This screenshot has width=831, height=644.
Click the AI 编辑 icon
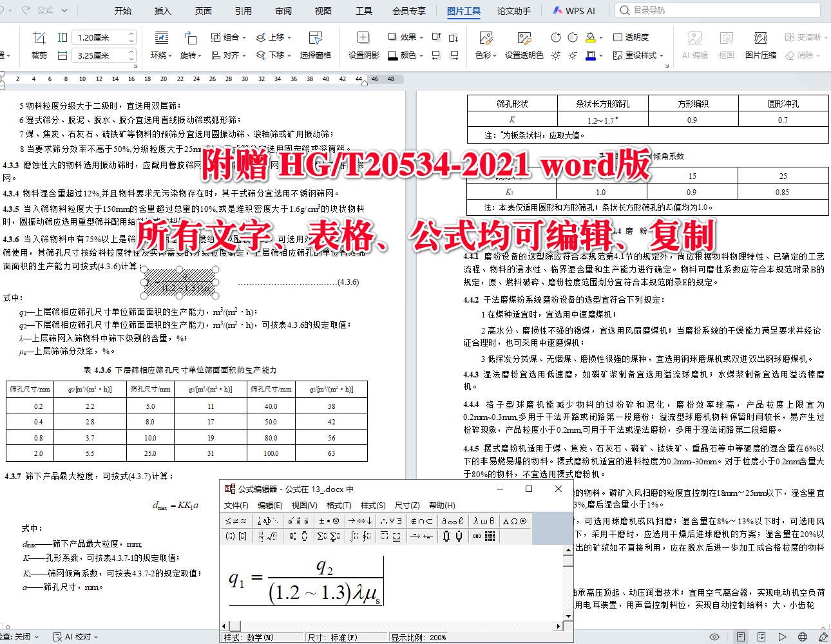click(694, 45)
